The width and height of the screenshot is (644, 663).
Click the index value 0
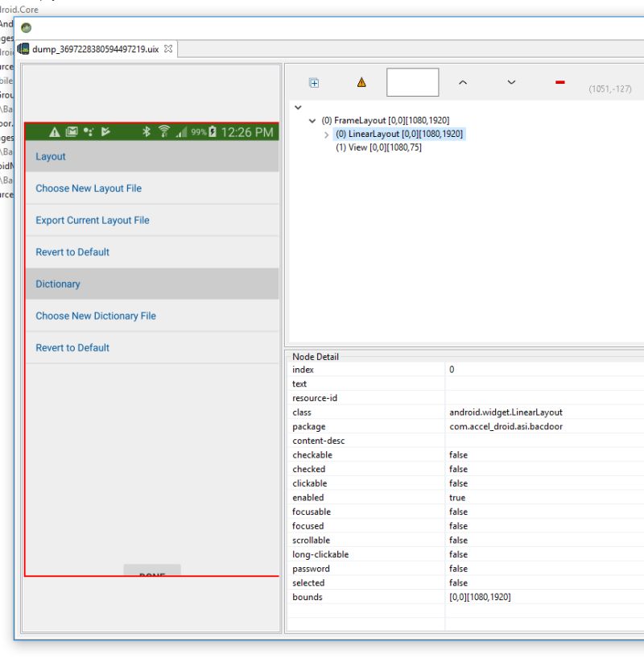[452, 370]
